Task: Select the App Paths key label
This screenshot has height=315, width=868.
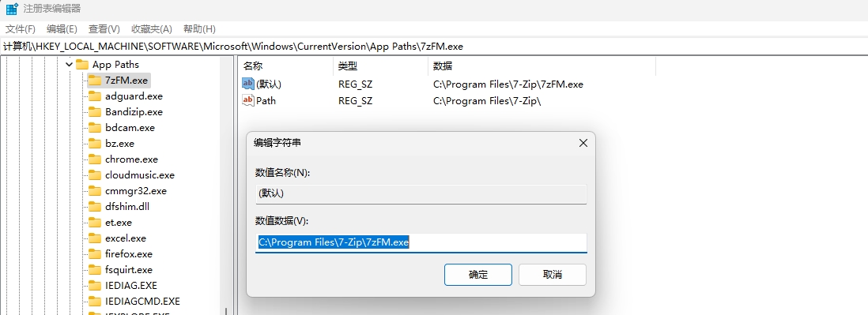Action: [x=115, y=65]
